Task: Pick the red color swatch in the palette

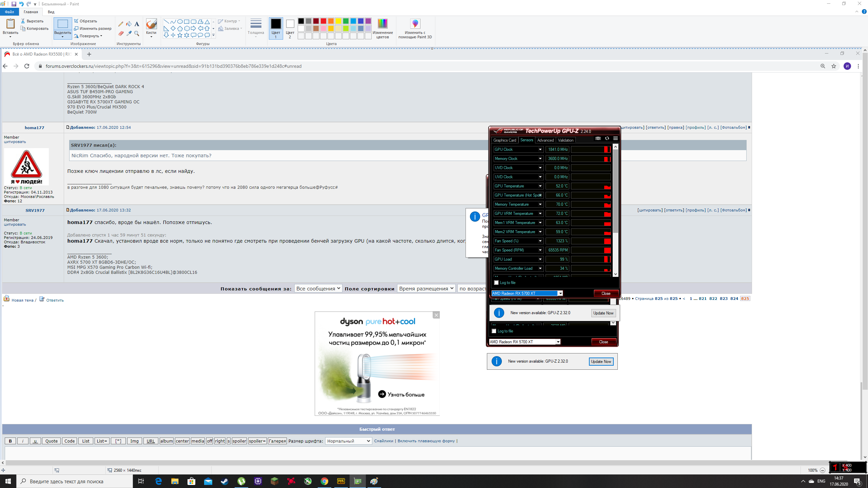Action: [x=323, y=21]
